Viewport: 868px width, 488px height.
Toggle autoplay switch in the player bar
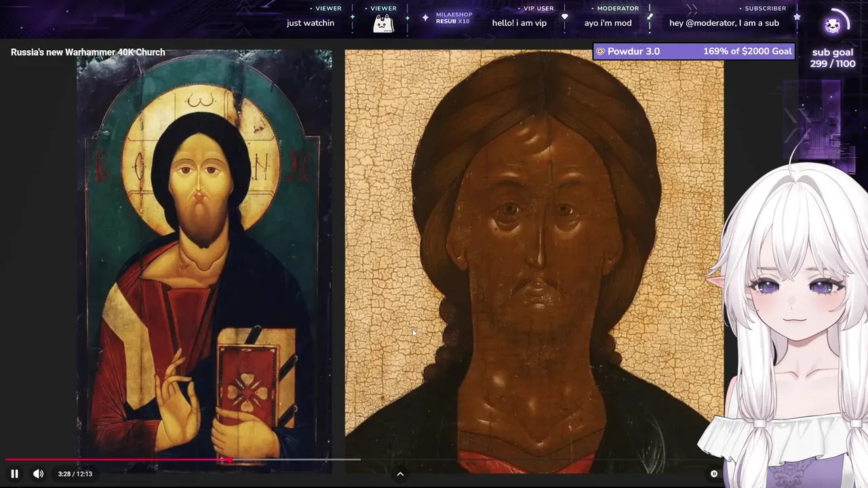(x=713, y=474)
